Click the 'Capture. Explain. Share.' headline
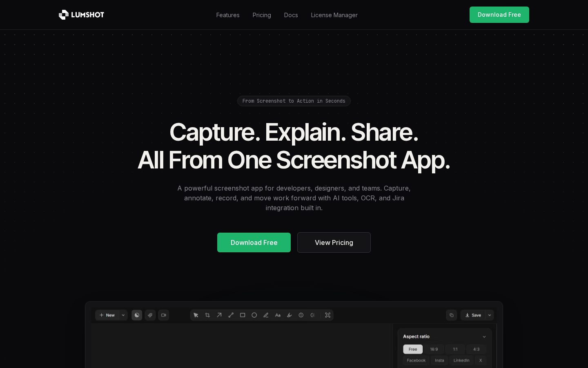The width and height of the screenshot is (588, 368). click(x=294, y=132)
